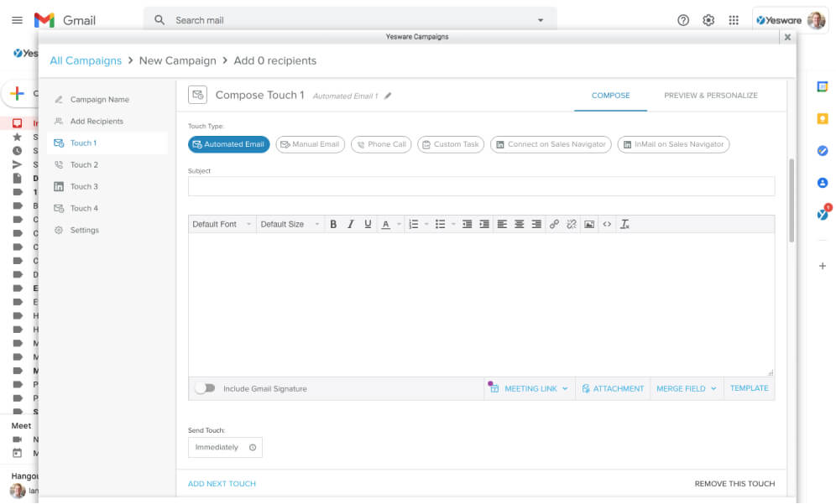Click Add Next Touch
The height and width of the screenshot is (504, 836).
pyautogui.click(x=222, y=484)
